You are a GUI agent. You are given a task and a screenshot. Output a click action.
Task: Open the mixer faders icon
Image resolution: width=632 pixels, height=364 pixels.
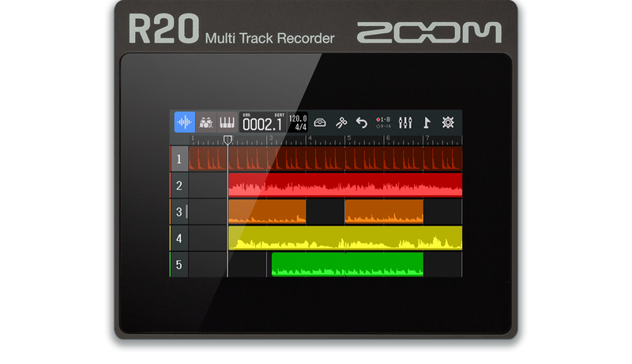406,122
